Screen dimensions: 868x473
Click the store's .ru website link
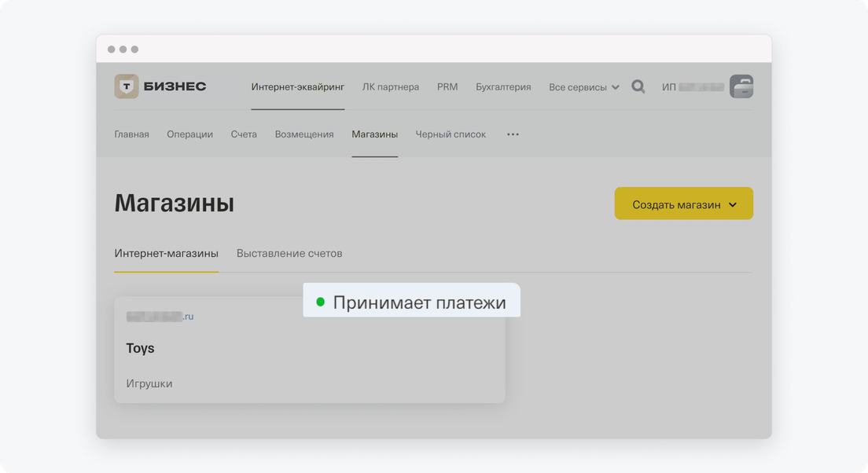pyautogui.click(x=160, y=317)
